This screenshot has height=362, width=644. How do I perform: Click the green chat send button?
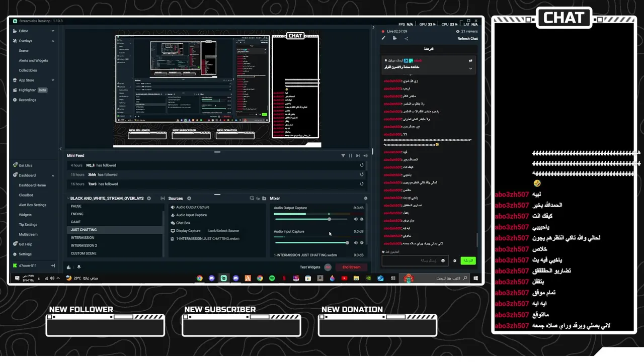click(468, 260)
